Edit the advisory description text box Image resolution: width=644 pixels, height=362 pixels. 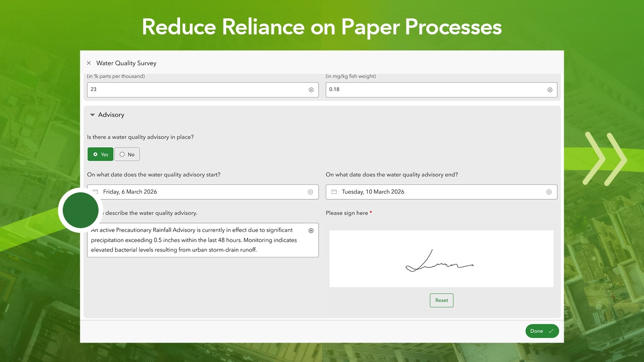tap(203, 240)
